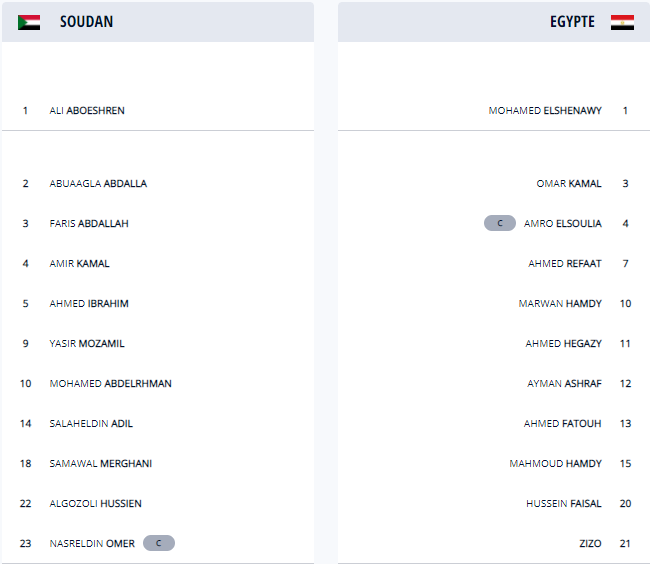Image resolution: width=650 pixels, height=564 pixels.
Task: Click the Sudan flag icon
Action: (29, 22)
